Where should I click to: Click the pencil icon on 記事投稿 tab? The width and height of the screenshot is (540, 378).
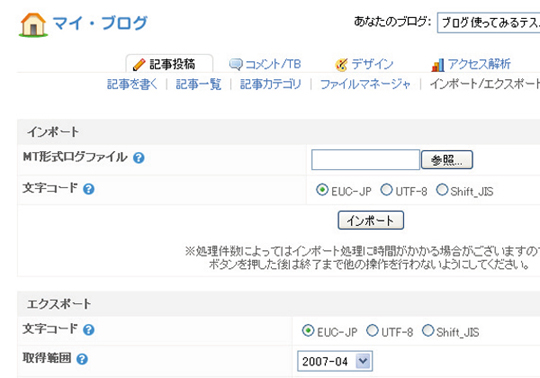point(139,64)
